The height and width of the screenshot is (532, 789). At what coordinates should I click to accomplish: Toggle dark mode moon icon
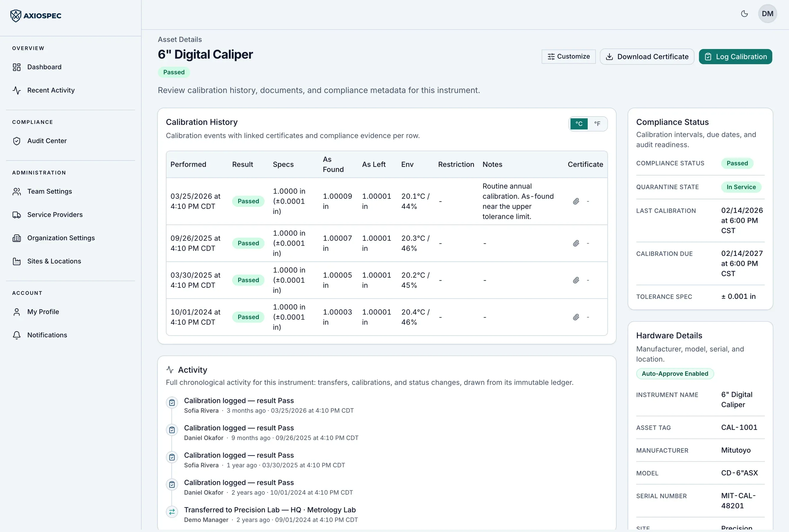coord(744,13)
